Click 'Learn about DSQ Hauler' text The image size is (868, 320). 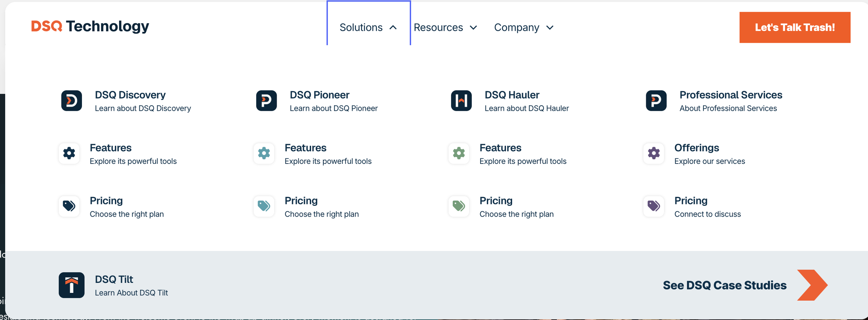coord(527,108)
